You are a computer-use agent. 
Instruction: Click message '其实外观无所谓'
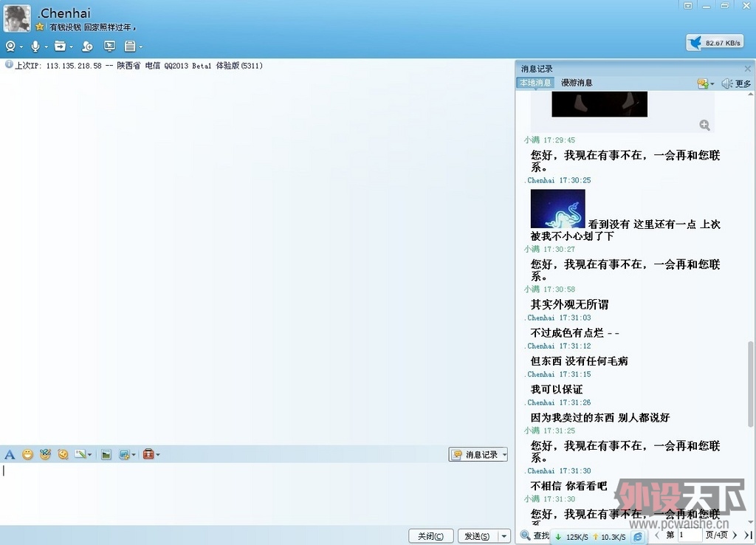point(569,304)
